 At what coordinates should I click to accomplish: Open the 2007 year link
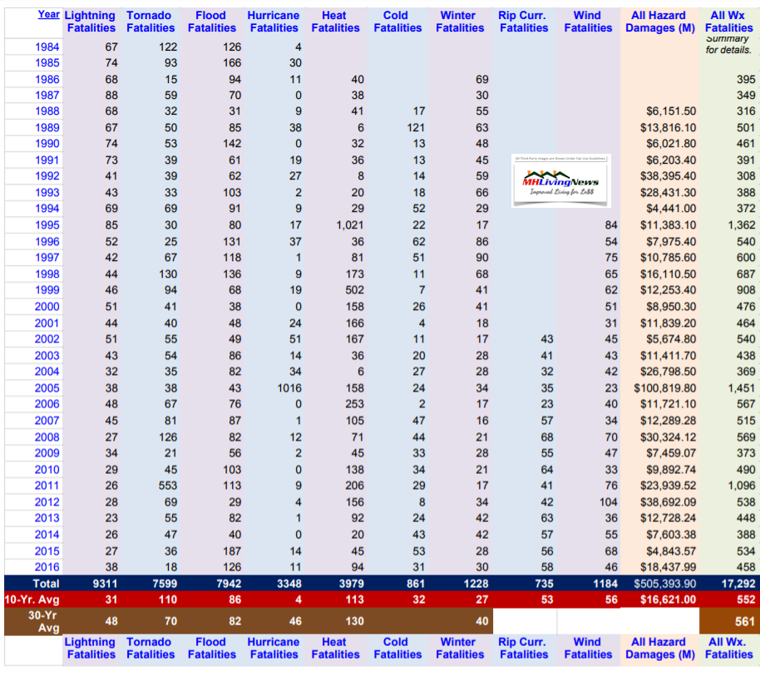click(47, 421)
